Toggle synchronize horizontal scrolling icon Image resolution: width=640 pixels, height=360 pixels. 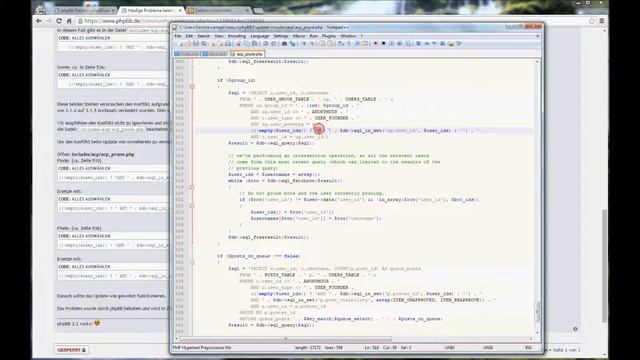click(330, 43)
